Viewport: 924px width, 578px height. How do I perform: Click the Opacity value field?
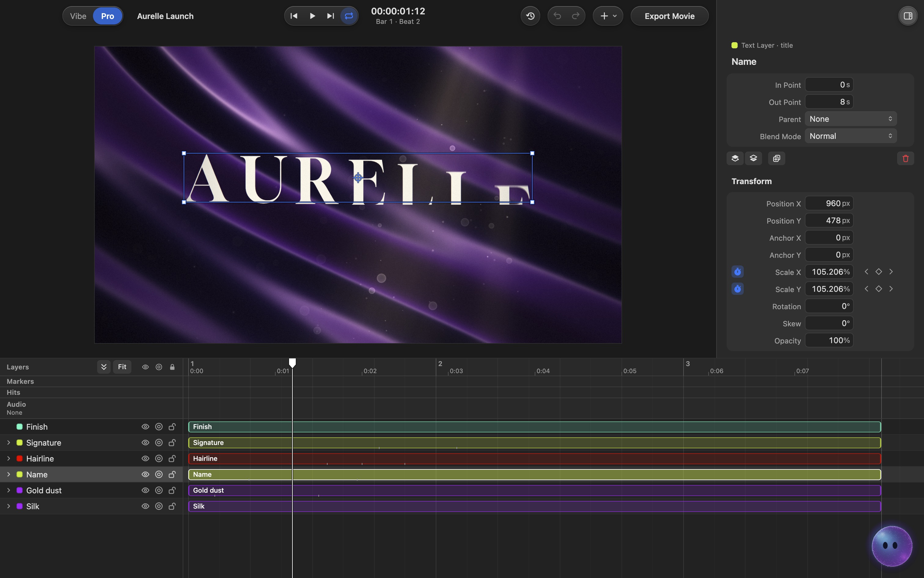(x=829, y=341)
